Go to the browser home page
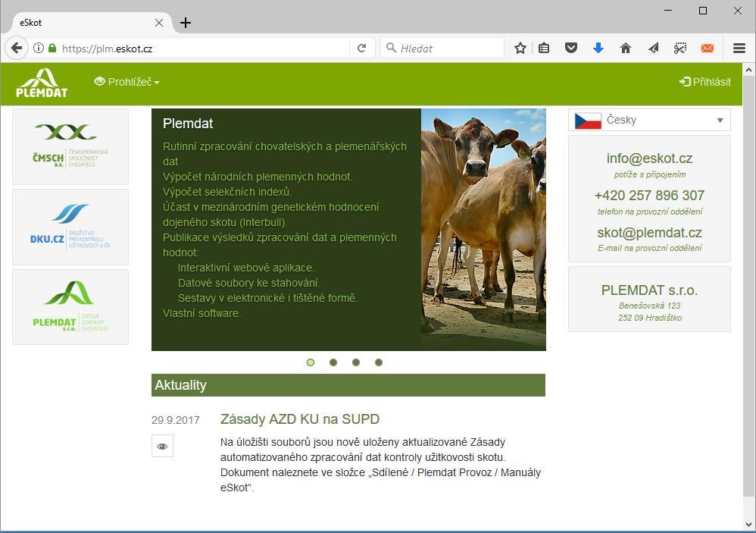 (x=626, y=49)
